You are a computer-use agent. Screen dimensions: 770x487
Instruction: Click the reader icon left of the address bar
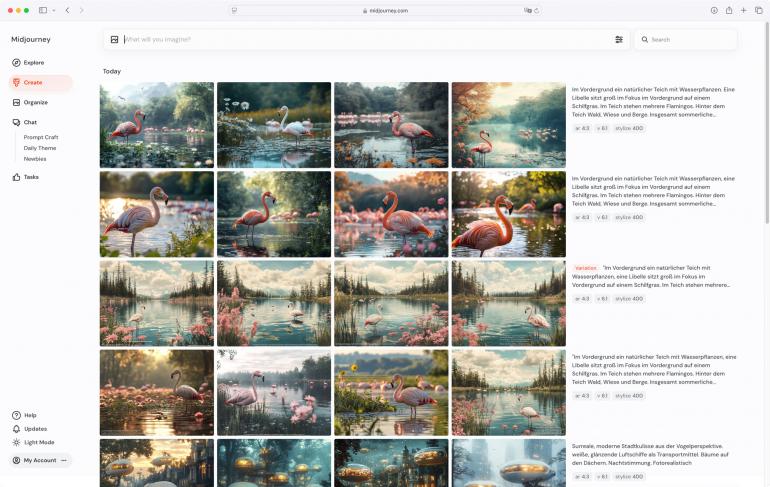point(234,10)
